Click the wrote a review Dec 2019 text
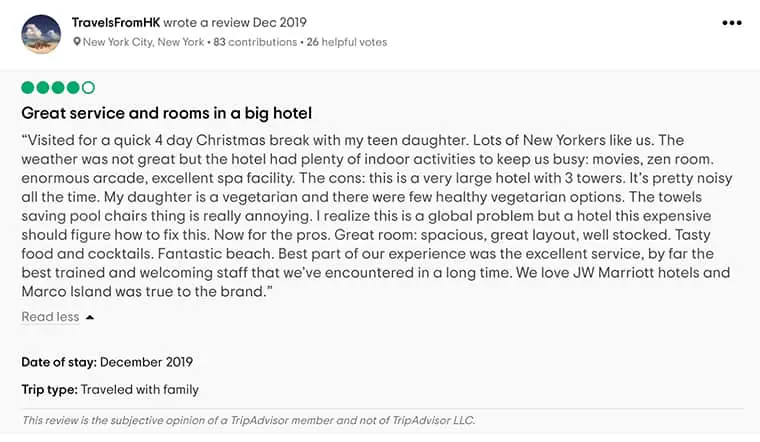Viewport: 760px width, 442px height. (235, 22)
